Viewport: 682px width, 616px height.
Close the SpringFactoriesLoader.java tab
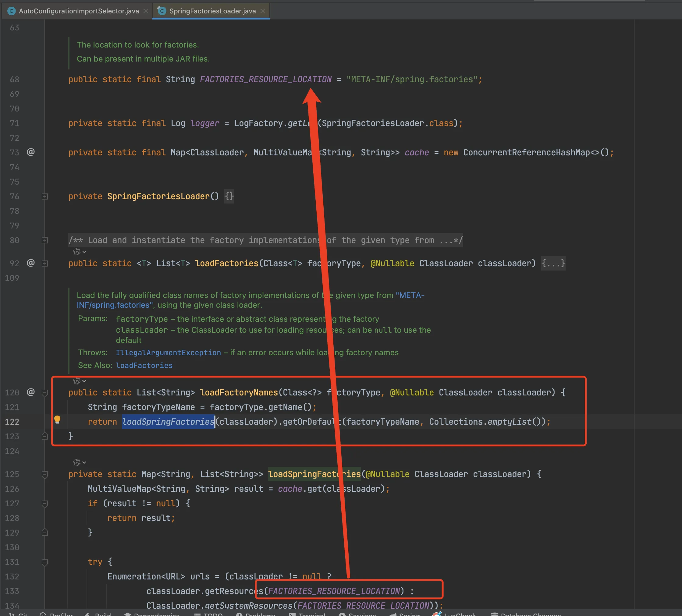pyautogui.click(x=262, y=11)
